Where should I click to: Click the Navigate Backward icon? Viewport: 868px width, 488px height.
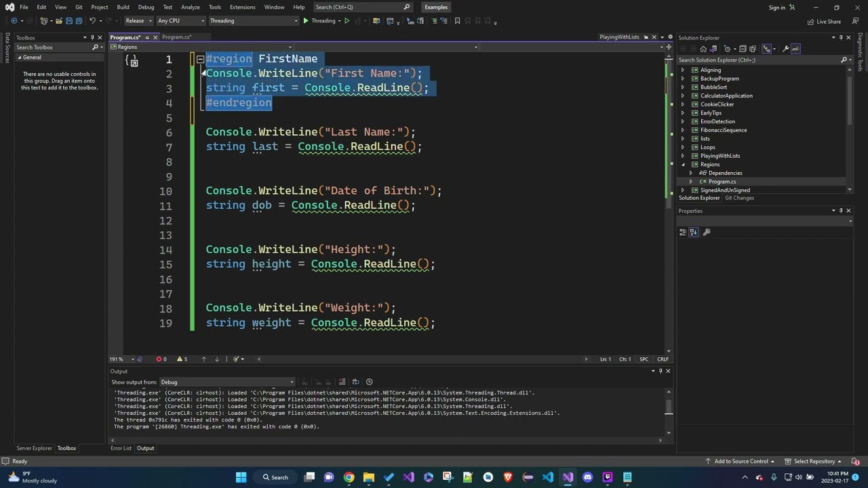14,21
